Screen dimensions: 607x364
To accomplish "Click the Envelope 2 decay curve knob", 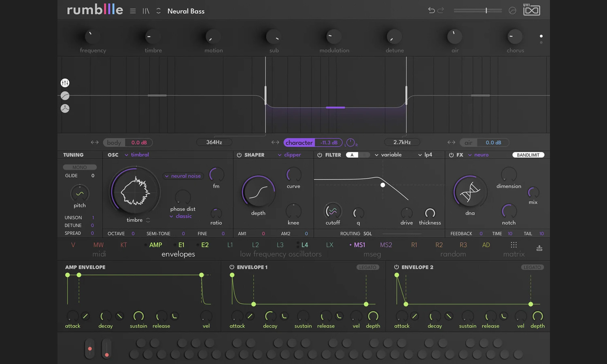I will pos(449,316).
